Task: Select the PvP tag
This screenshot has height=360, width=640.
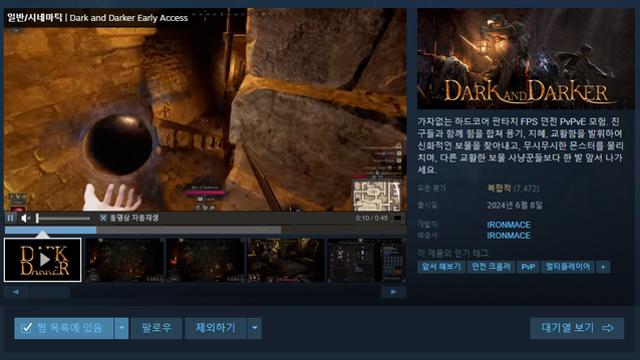Action: (528, 267)
